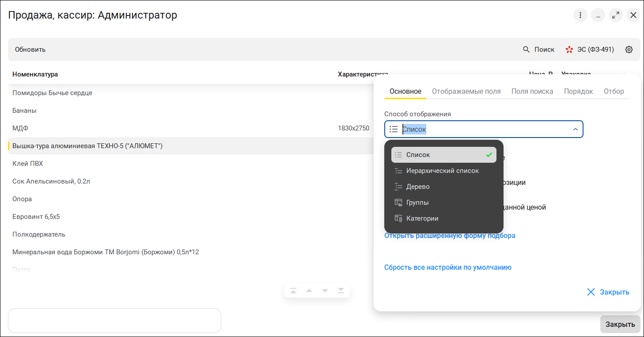
Task: Click Сбросить все настройки по умолчанию link
Action: [x=447, y=267]
